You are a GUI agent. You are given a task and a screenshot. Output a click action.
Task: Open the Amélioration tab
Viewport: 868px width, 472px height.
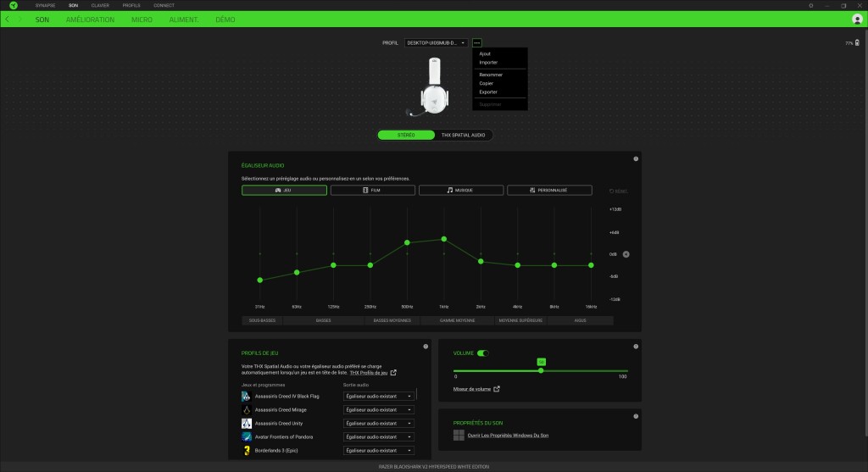90,19
